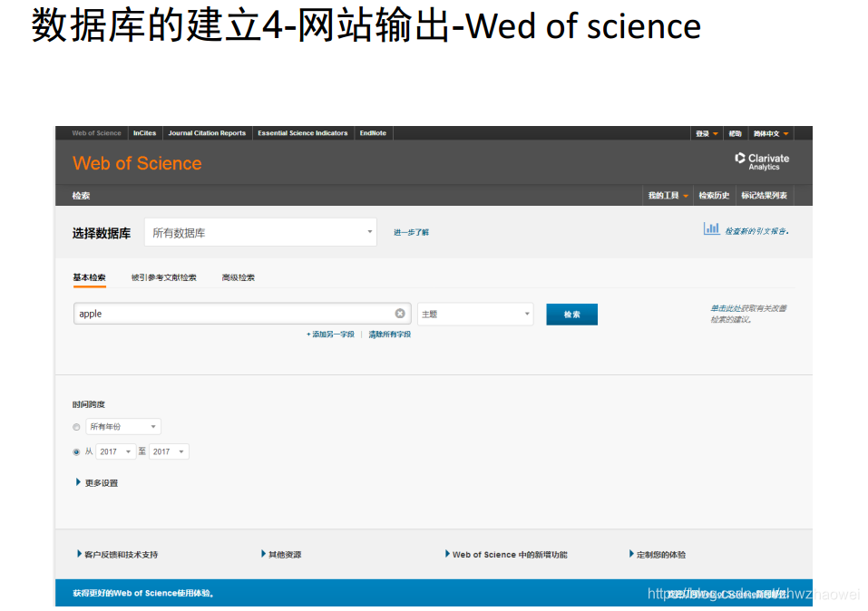Clear the apple search field with the X icon

coord(400,314)
